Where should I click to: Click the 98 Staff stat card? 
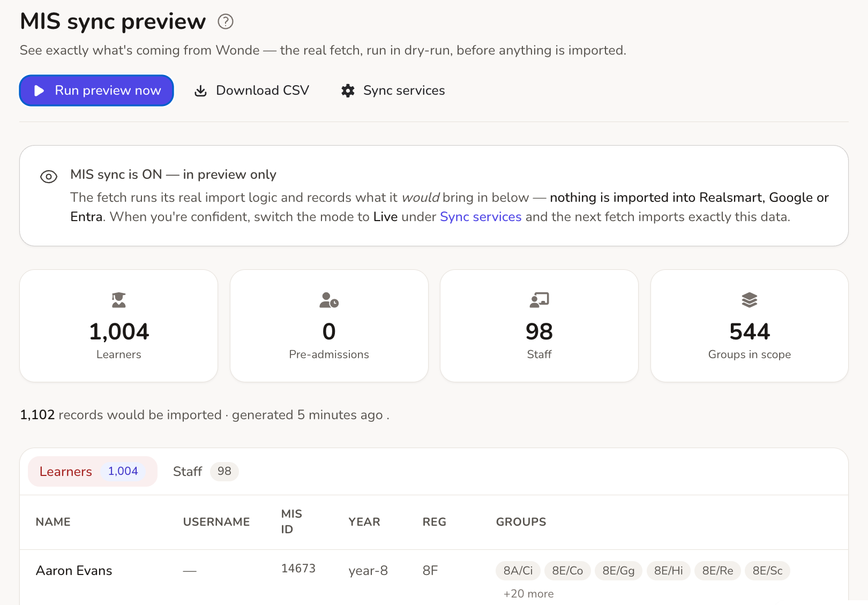point(539,326)
